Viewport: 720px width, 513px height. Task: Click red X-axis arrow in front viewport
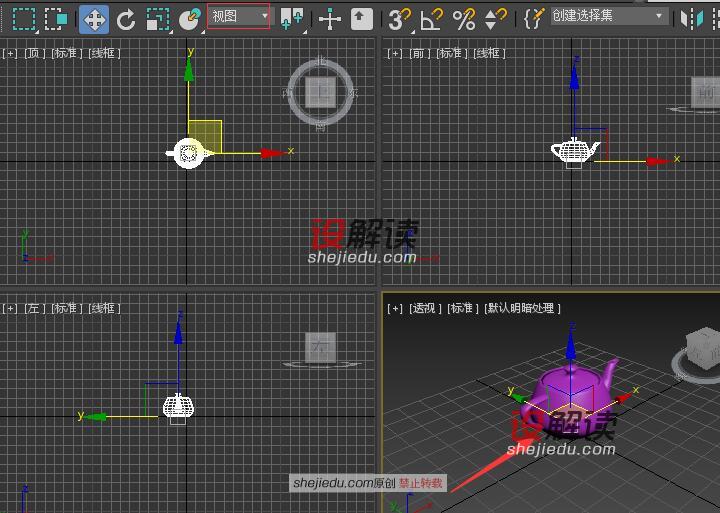(x=658, y=162)
